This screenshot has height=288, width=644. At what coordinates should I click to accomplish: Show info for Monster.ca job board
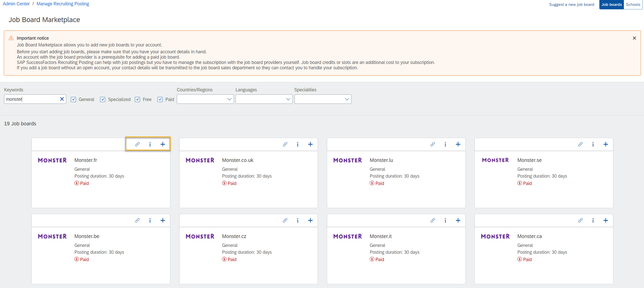(x=593, y=220)
